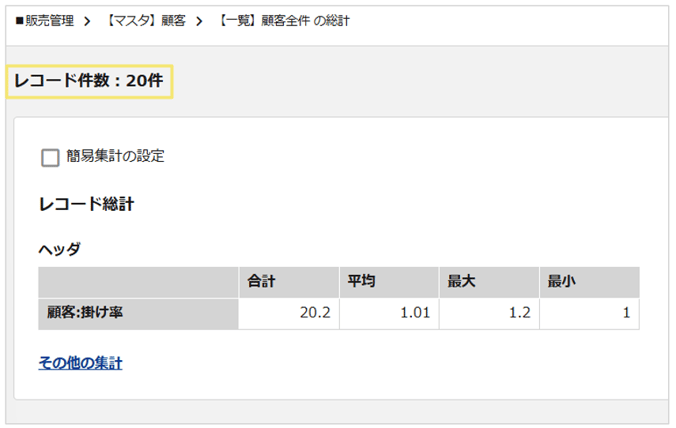
Task: Click the レコード総計 heading
Action: 86,205
